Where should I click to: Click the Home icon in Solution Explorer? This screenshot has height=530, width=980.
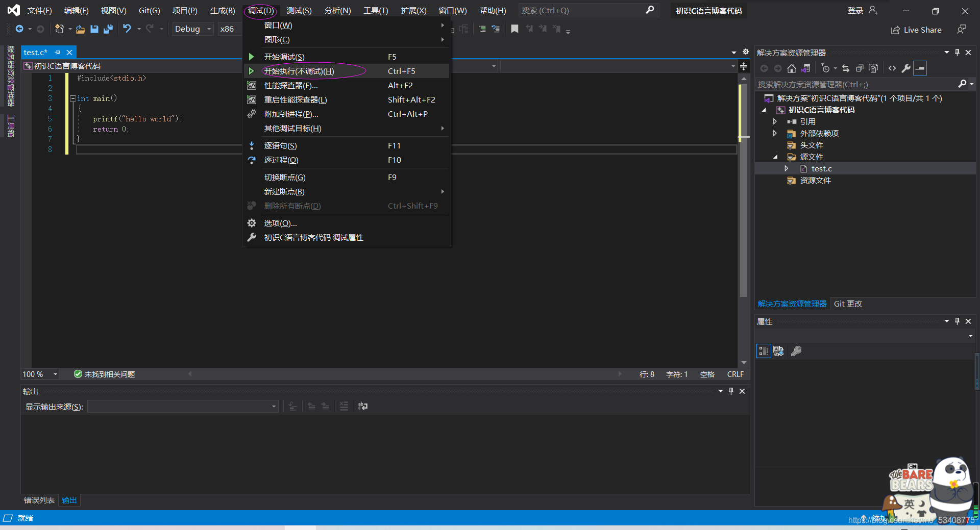pyautogui.click(x=792, y=68)
